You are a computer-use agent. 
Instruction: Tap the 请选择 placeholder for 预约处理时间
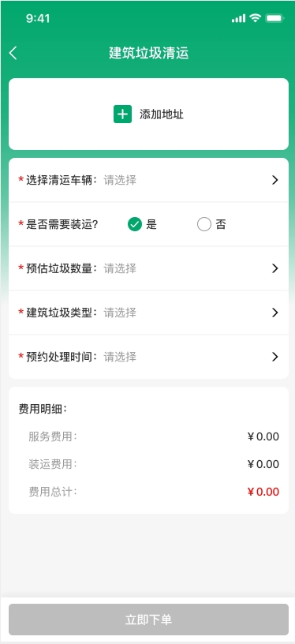120,357
